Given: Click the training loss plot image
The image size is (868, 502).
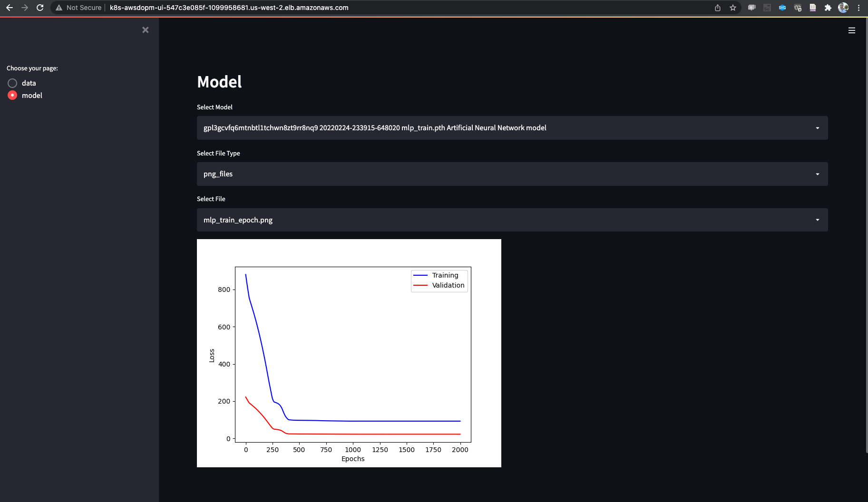Looking at the screenshot, I should click(349, 353).
